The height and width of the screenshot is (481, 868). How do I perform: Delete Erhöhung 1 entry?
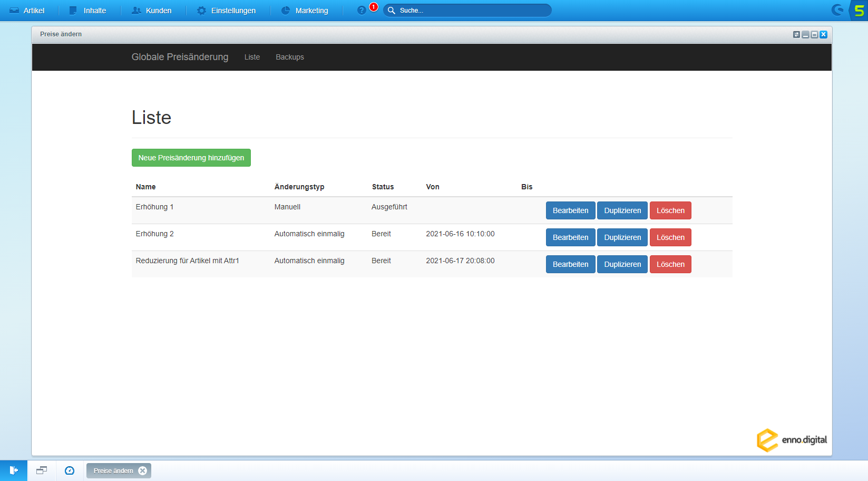[x=670, y=210]
